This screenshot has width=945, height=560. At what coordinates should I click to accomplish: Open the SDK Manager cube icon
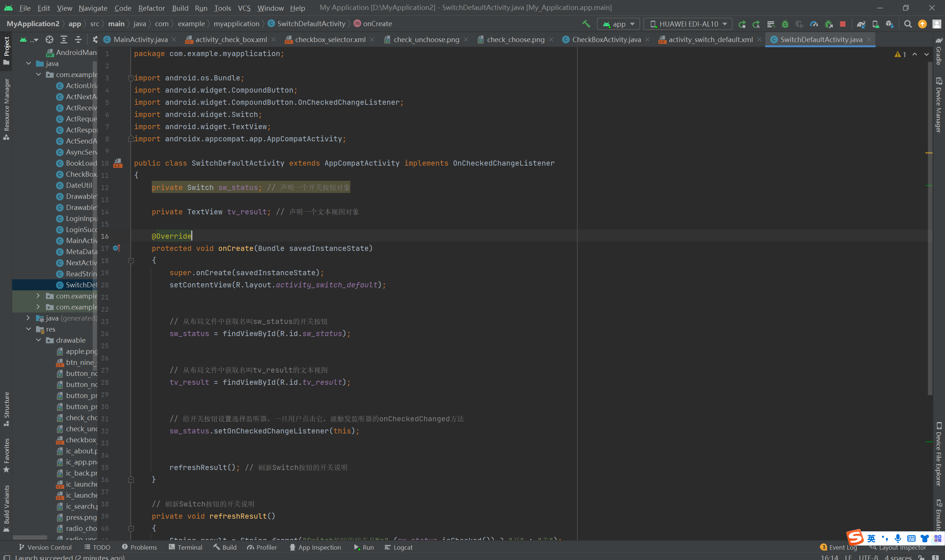click(890, 24)
